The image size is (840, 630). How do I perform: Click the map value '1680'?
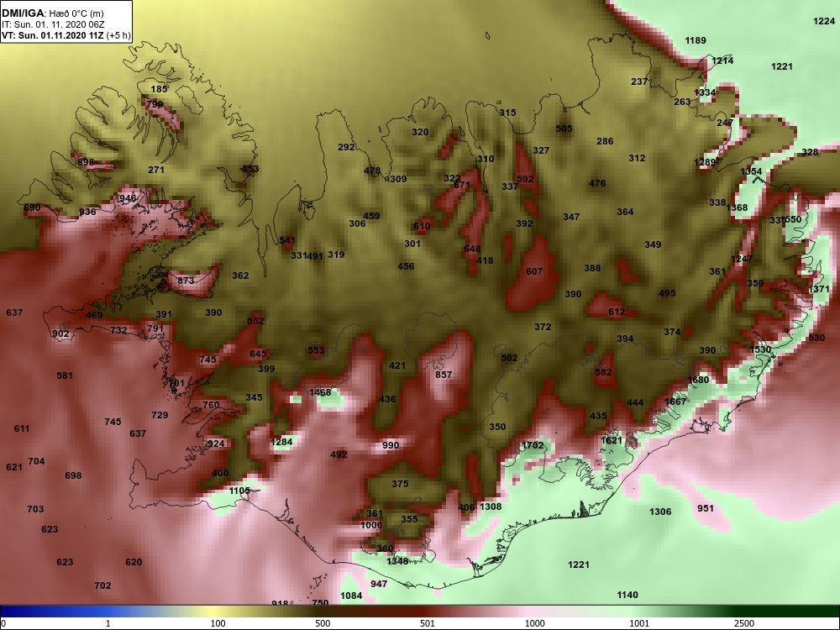click(x=698, y=380)
